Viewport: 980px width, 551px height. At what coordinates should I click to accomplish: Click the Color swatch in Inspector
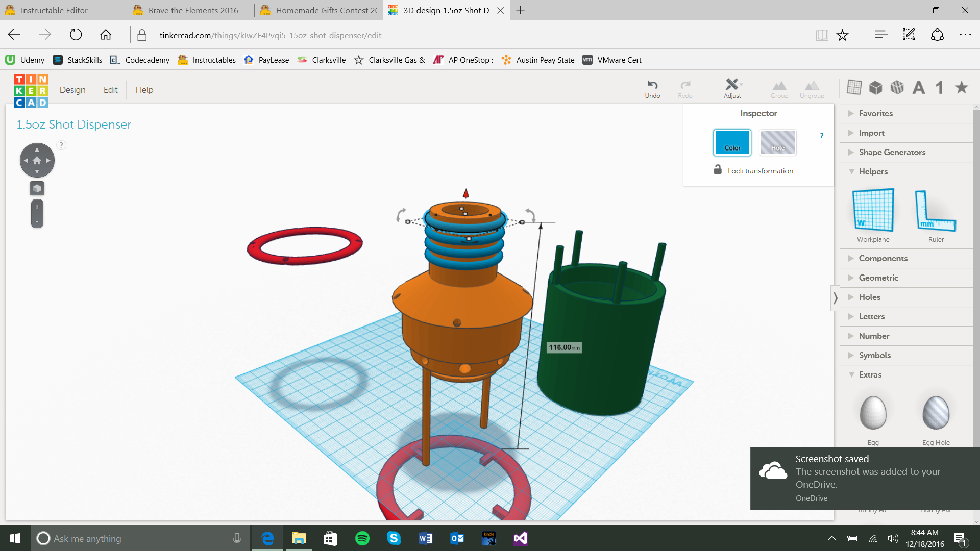732,142
